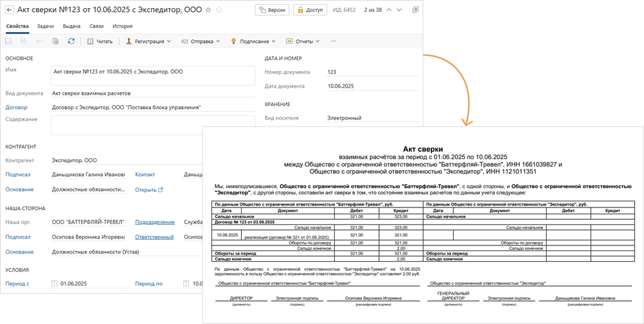The image size is (644, 324).
Task: Go to previous document with up chevron
Action: [x=390, y=10]
